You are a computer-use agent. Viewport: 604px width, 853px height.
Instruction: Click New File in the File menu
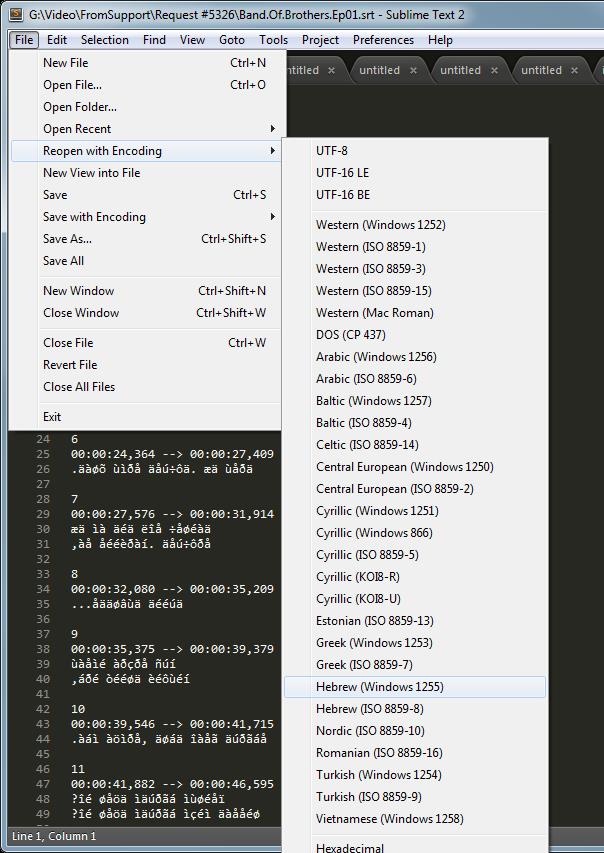click(x=66, y=63)
